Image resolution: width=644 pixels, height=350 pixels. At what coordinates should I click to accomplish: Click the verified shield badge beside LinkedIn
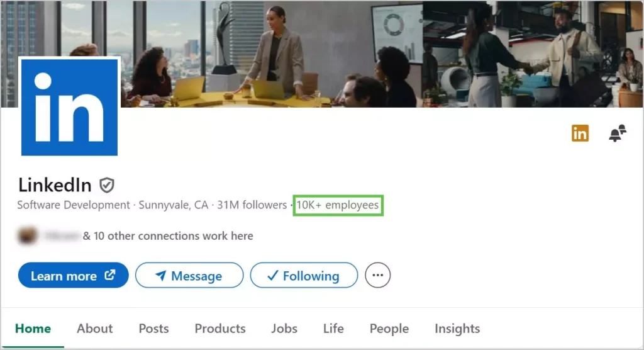(x=107, y=185)
